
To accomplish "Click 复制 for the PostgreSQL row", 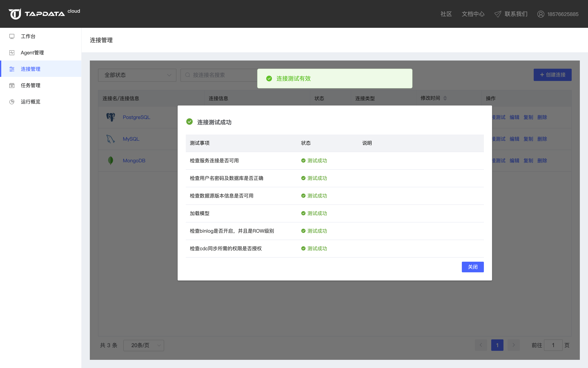I will [x=528, y=117].
